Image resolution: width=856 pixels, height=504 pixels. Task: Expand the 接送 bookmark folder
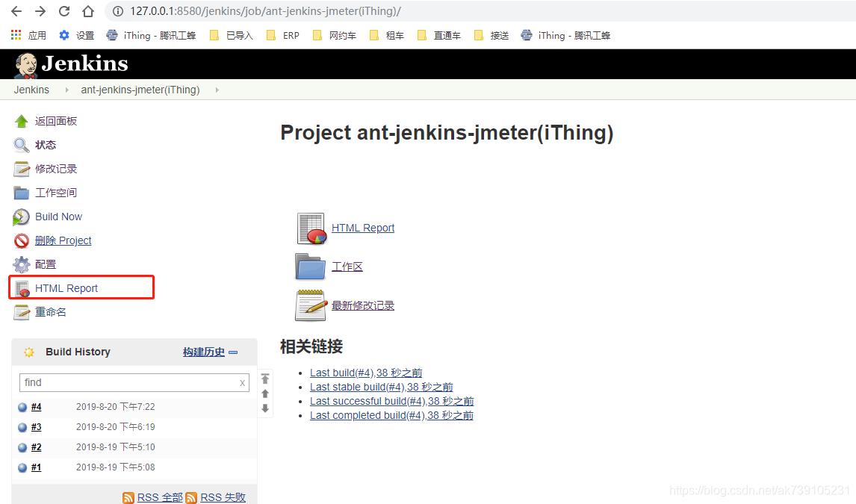click(x=491, y=35)
